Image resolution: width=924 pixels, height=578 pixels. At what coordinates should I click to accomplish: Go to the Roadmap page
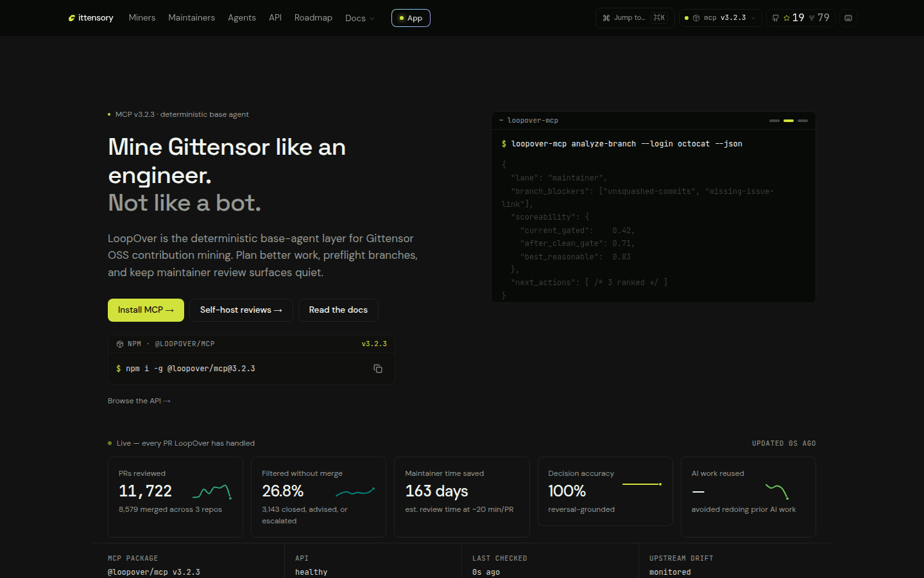click(x=313, y=17)
